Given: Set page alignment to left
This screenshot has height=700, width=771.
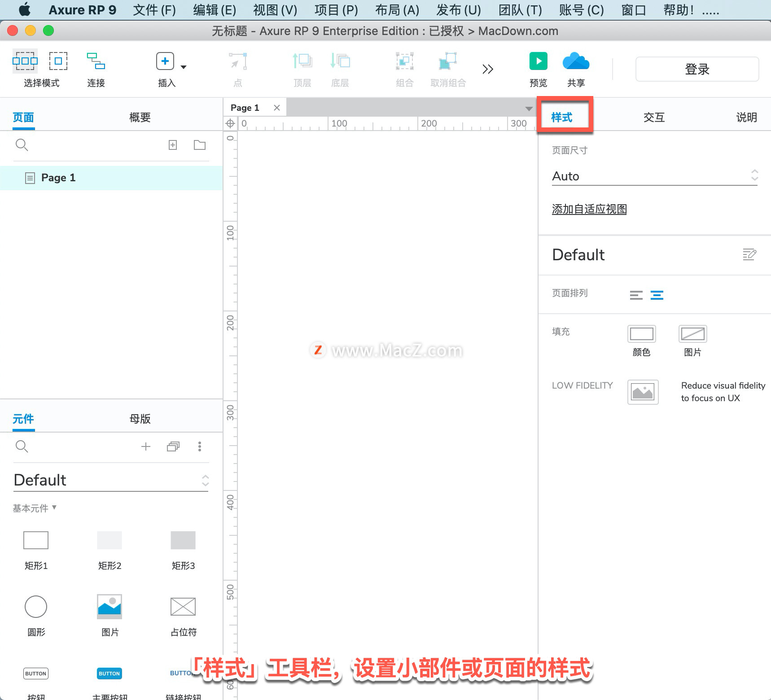Looking at the screenshot, I should point(636,295).
